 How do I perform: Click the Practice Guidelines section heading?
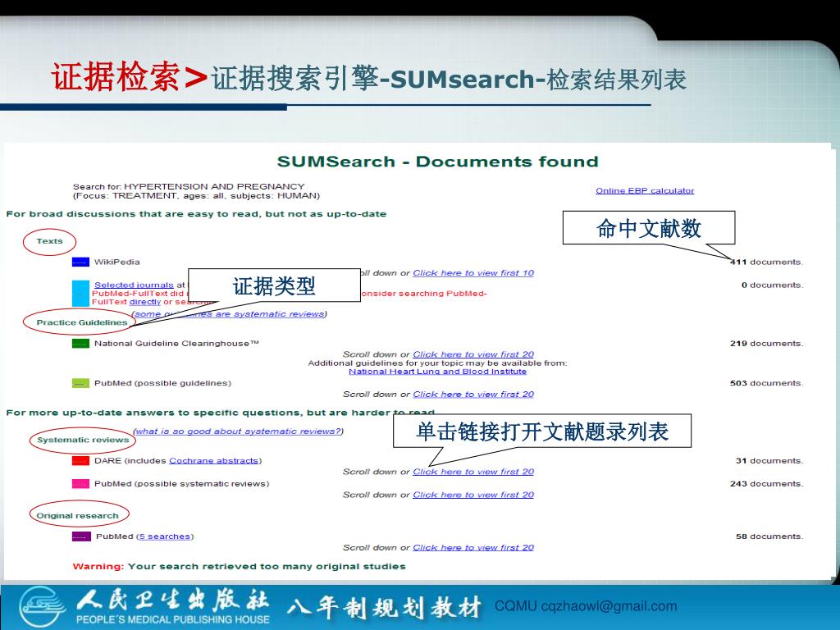tap(81, 322)
